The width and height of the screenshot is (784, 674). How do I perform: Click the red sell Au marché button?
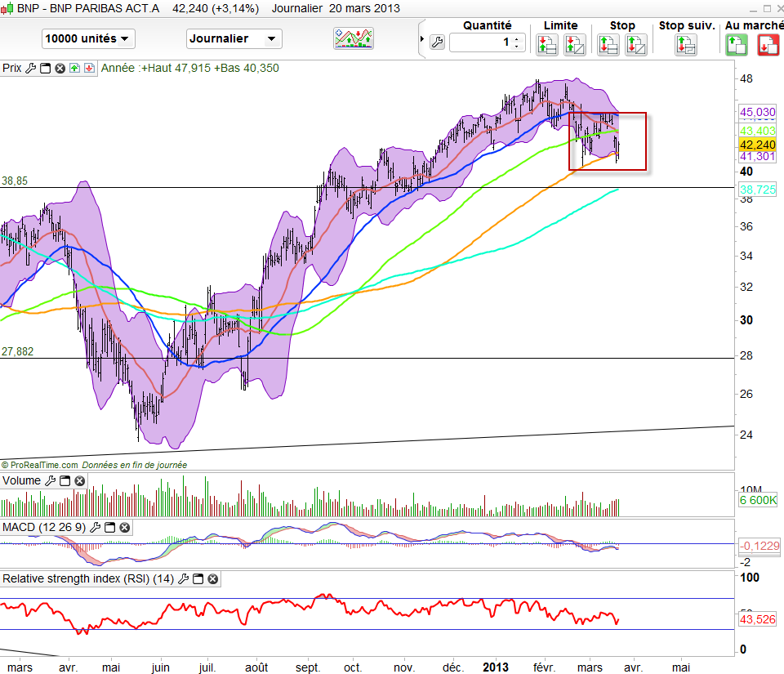coord(767,45)
